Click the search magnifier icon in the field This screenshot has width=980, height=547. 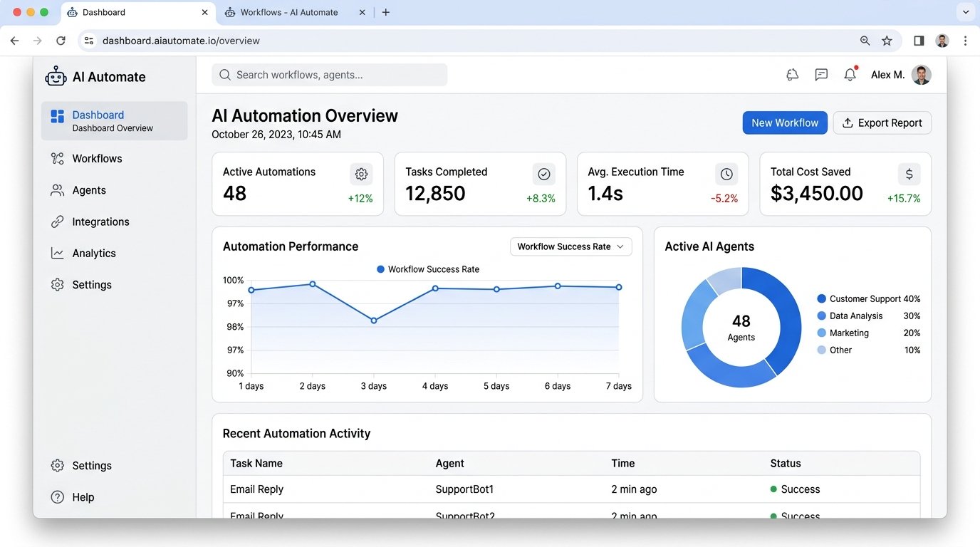(225, 75)
